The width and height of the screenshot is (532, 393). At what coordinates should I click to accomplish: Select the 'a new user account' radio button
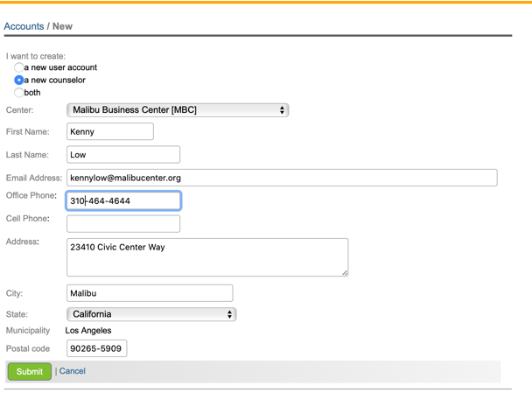[19, 67]
